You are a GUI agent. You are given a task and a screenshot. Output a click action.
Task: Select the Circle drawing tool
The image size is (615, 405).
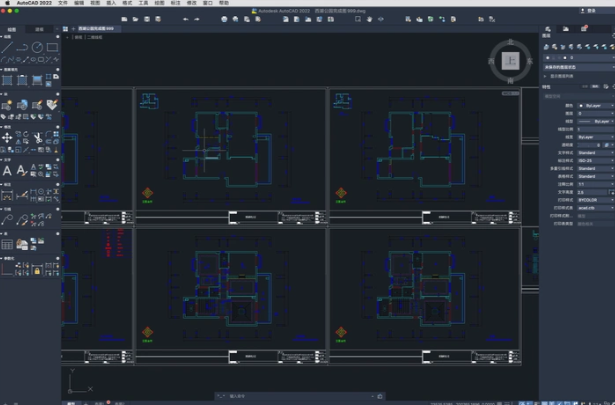38,47
